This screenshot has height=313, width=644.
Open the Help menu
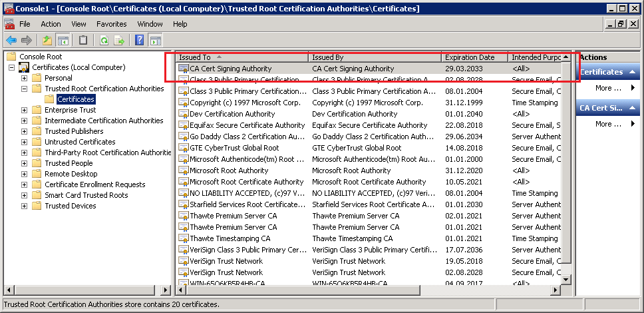click(180, 24)
